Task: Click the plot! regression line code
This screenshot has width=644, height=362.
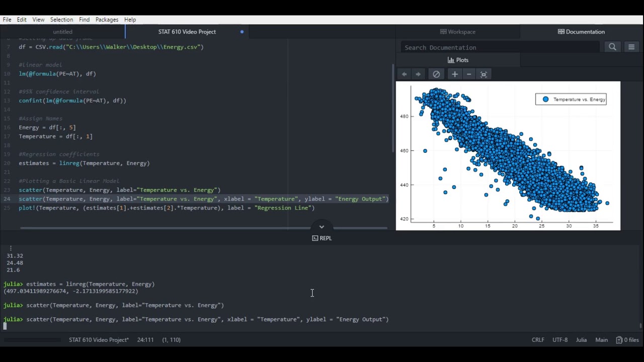Action: [x=167, y=208]
